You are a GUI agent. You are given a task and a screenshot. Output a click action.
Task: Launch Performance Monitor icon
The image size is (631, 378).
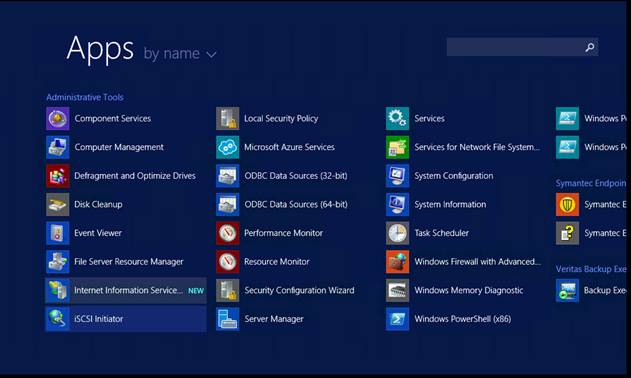[227, 233]
